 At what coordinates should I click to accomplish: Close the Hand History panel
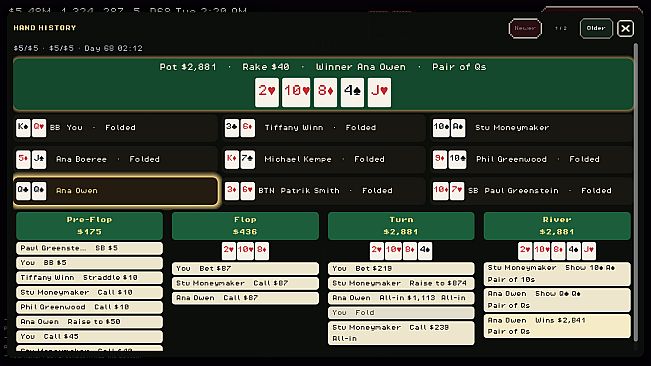[x=625, y=28]
